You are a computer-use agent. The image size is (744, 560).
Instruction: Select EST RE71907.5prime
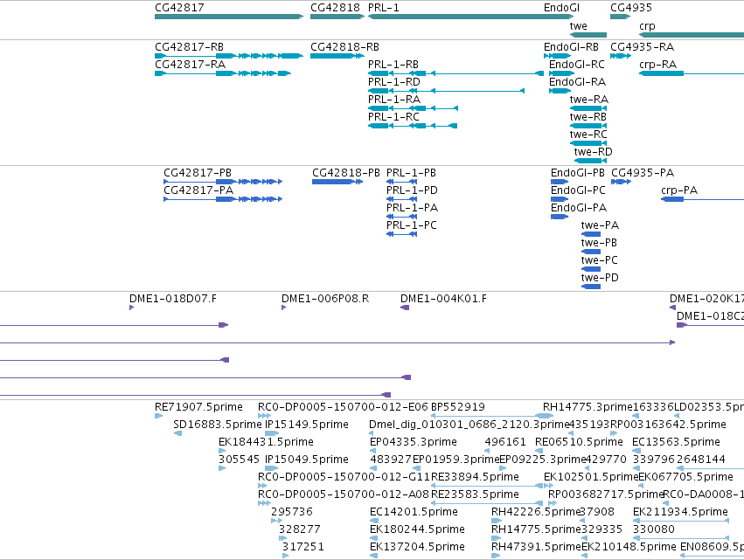(158, 417)
